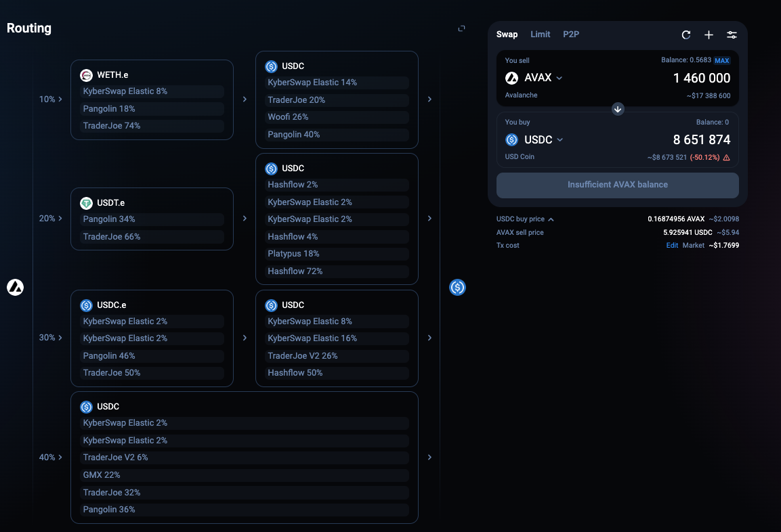Click the plus icon in swap panel
781x532 pixels.
click(x=709, y=35)
